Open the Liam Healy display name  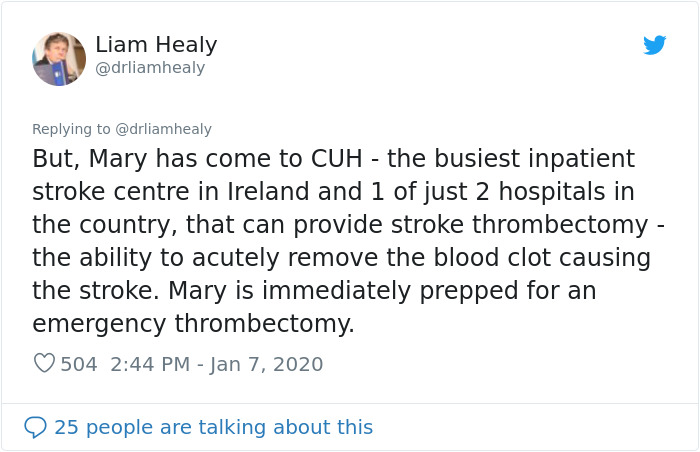tap(156, 45)
